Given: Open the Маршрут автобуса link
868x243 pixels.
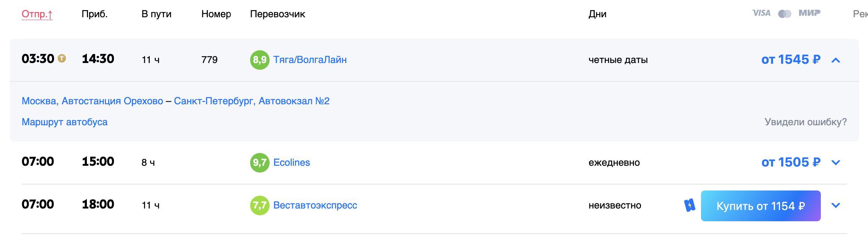Looking at the screenshot, I should point(64,122).
